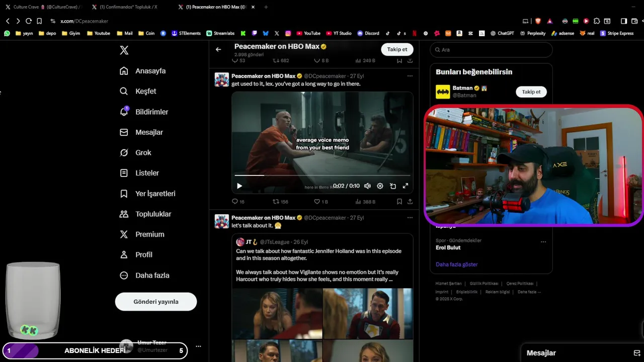Repost the top tweet with 682 reposts
Screen dimensions: 644x362
(x=281, y=60)
